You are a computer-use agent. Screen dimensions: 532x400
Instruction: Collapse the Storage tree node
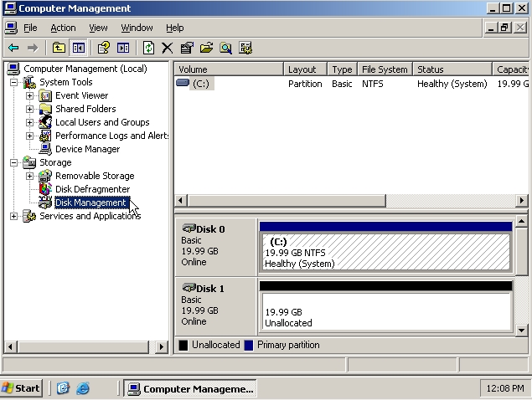coord(13,162)
